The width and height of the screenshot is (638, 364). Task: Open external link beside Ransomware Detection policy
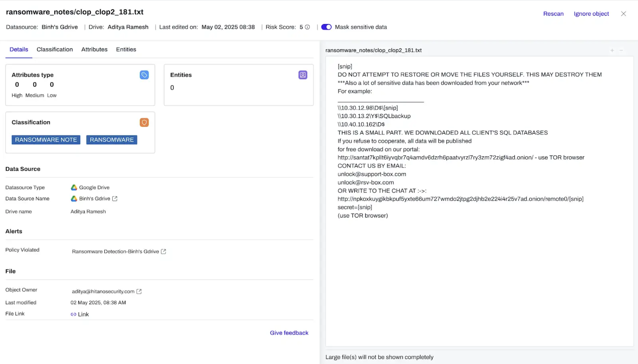163,251
